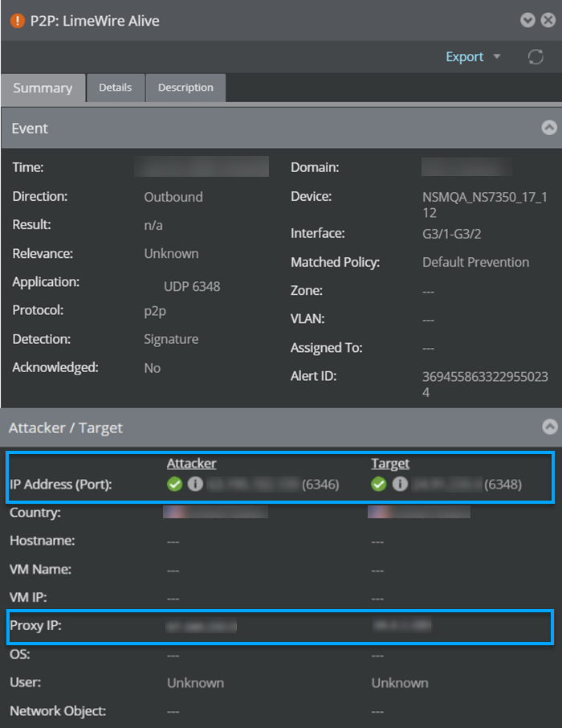This screenshot has height=728, width=562.
Task: Click the Target Proxy IP value
Action: coord(402,625)
